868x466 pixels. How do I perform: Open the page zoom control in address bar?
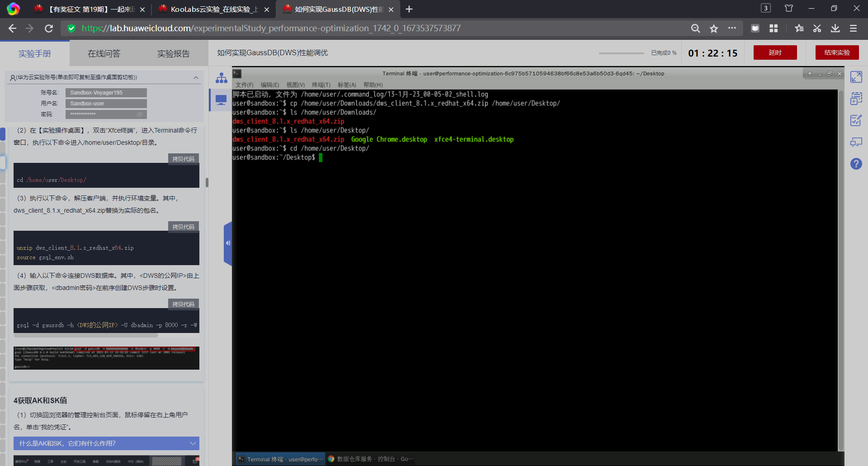(695, 29)
